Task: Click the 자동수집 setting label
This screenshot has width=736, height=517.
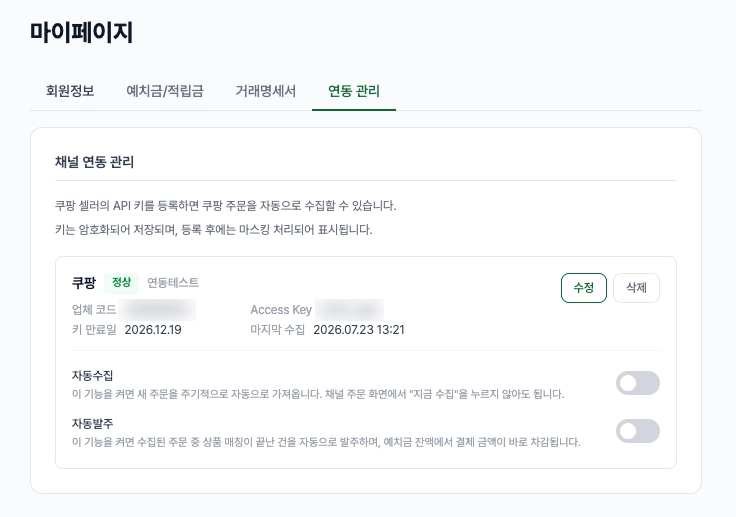Action: coord(92,376)
